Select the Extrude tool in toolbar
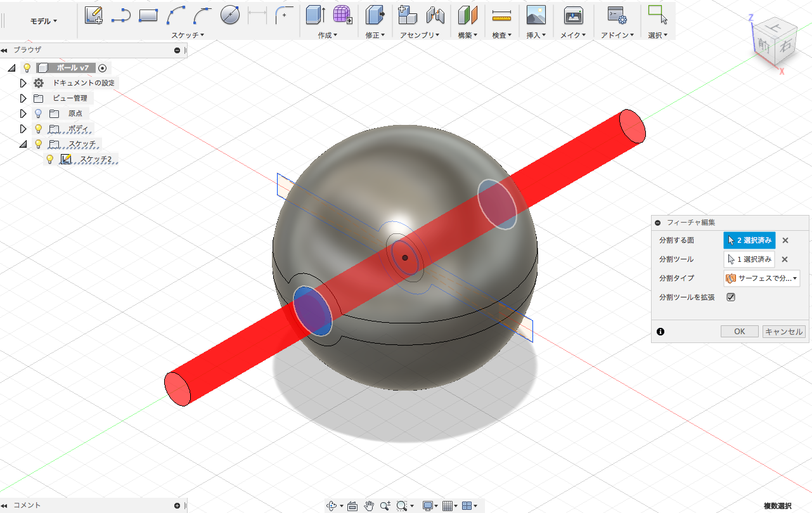The image size is (812, 513). [x=314, y=15]
